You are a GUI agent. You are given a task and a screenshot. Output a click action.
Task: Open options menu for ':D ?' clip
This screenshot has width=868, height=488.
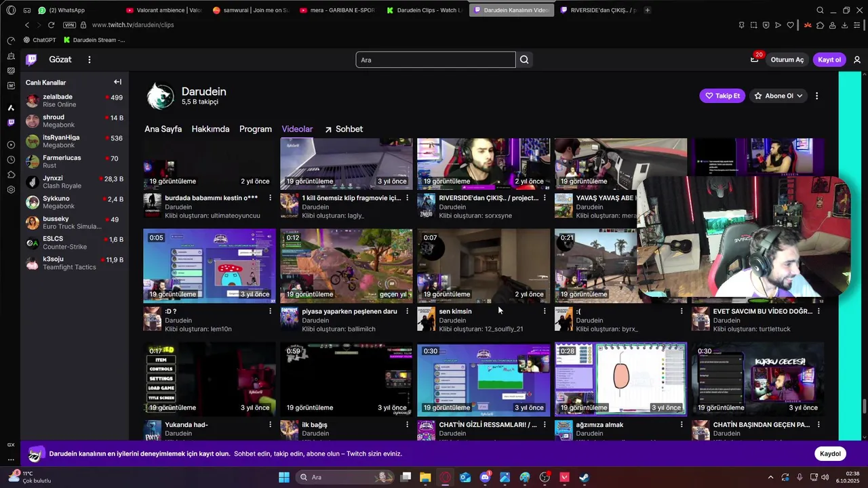270,311
